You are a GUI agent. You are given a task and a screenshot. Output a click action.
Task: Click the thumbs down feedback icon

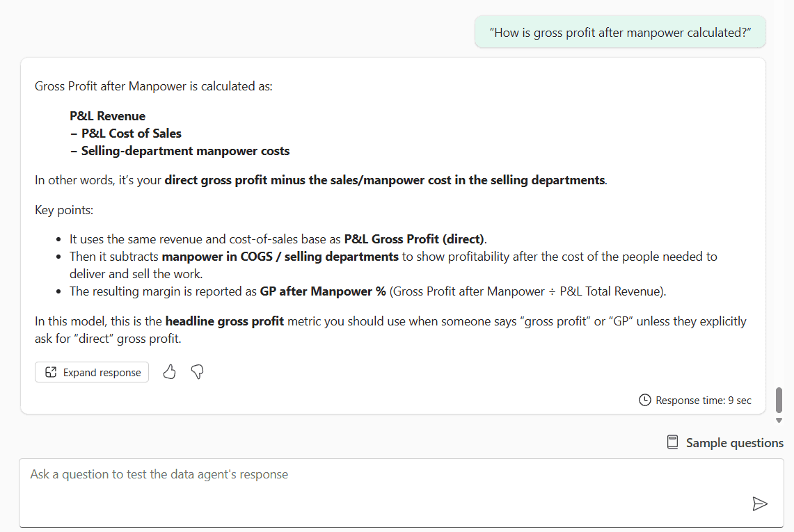click(198, 372)
